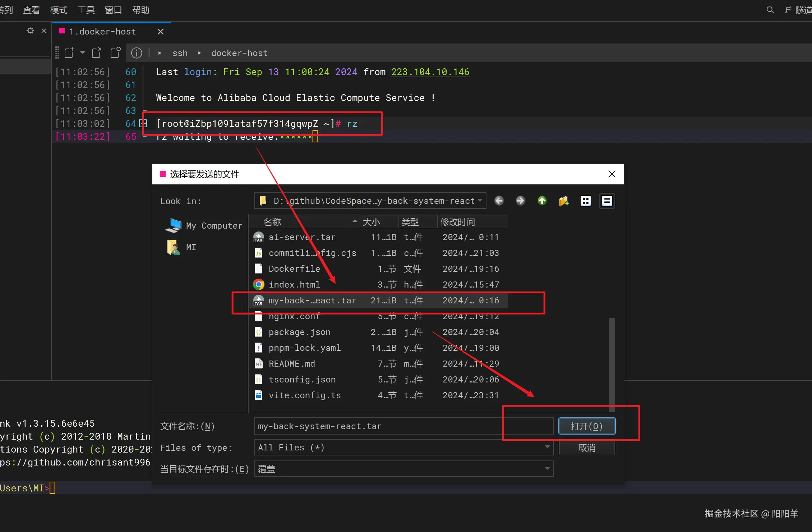Open the 工具 menu
The height and width of the screenshot is (532, 812).
tap(86, 10)
